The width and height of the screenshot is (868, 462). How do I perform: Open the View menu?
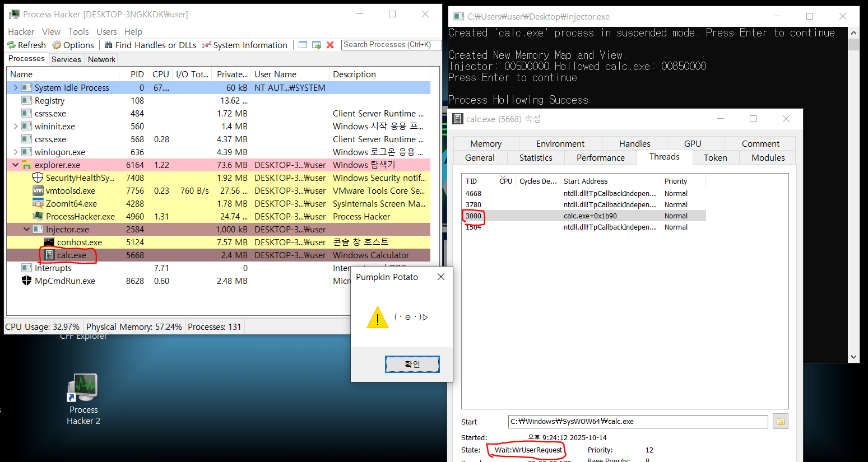(51, 31)
